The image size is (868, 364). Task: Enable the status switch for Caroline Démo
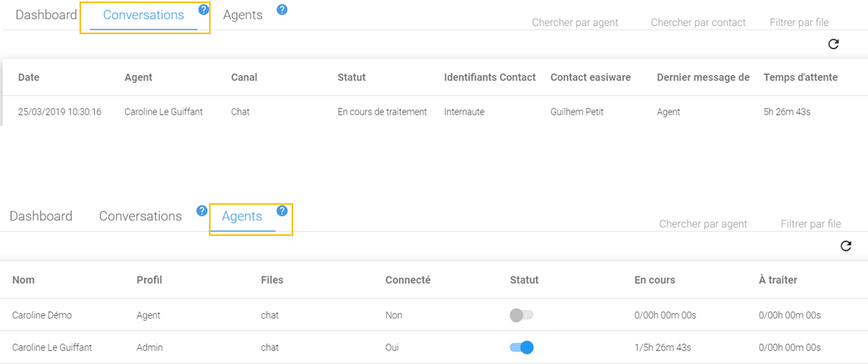coord(521,315)
